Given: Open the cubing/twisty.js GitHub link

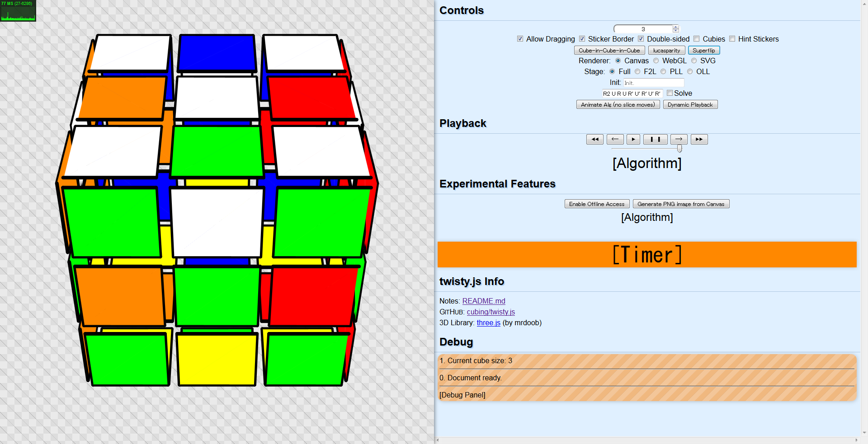Looking at the screenshot, I should click(x=491, y=312).
